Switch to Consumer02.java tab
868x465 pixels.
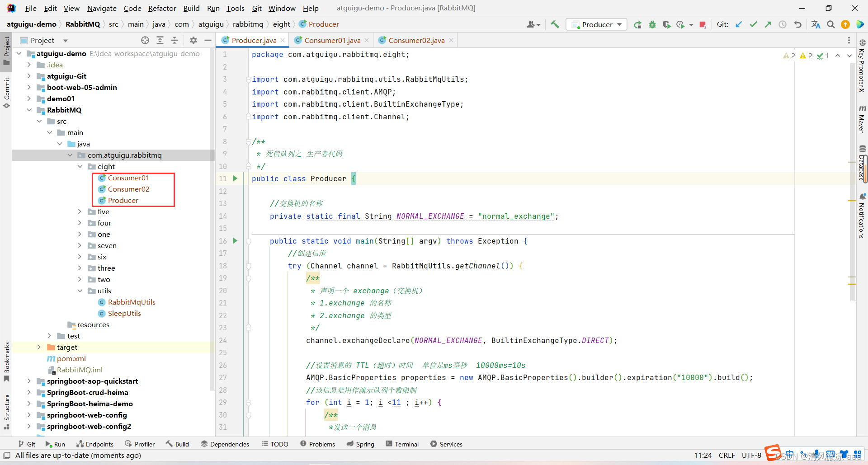click(416, 40)
